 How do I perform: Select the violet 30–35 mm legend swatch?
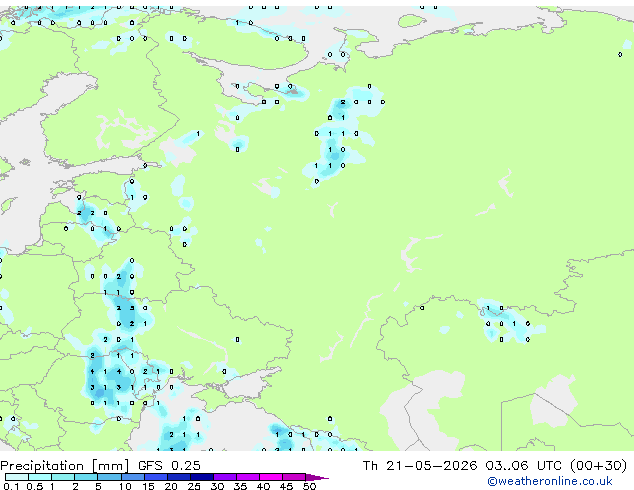(224, 477)
